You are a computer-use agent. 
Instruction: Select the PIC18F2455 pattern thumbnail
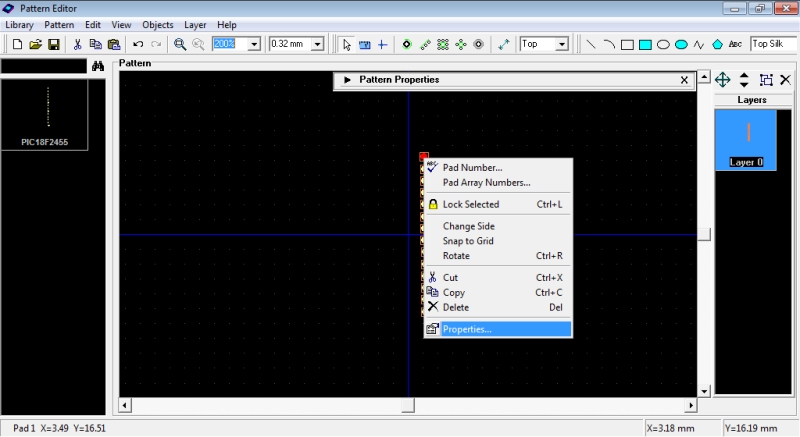44,115
